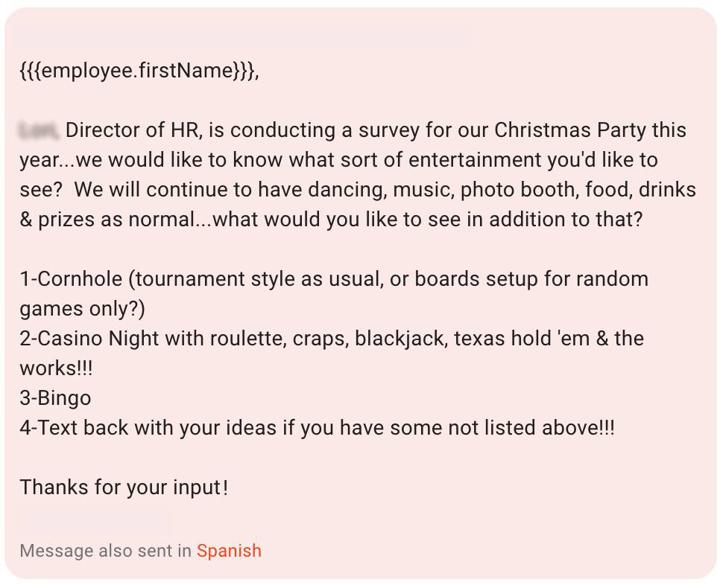Click the word "works!!!" in the message

(x=56, y=368)
